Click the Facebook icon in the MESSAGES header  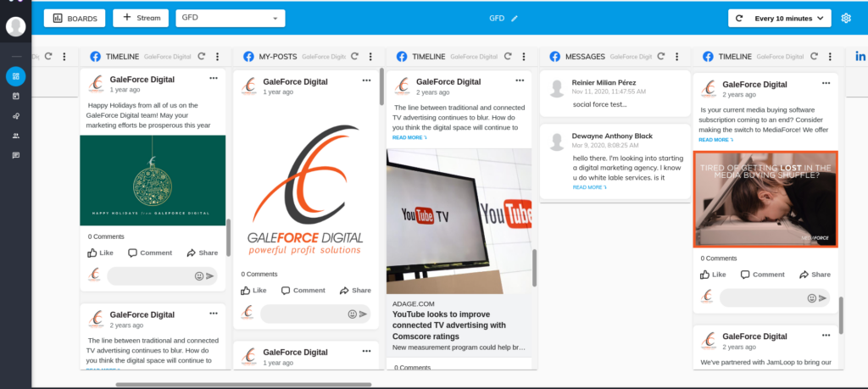[554, 57]
